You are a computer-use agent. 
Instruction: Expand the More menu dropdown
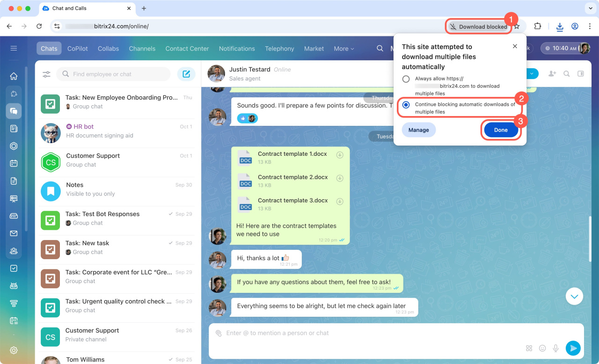pos(343,49)
